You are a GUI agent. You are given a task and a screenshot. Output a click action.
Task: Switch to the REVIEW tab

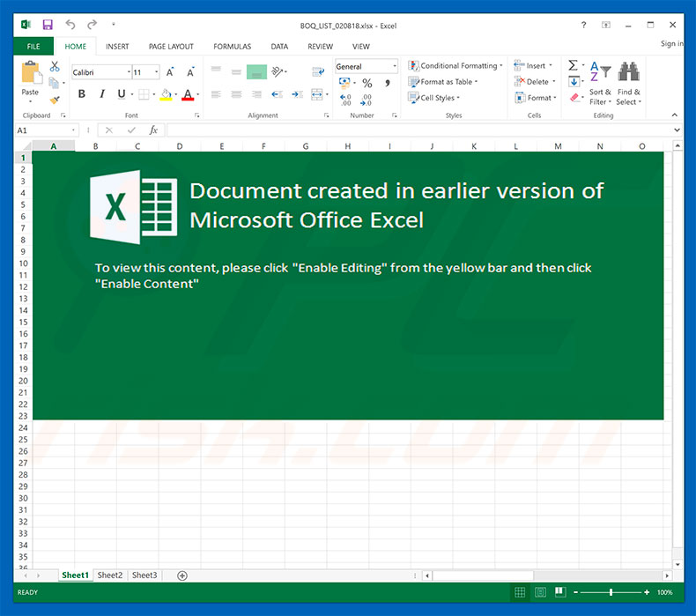[x=320, y=46]
